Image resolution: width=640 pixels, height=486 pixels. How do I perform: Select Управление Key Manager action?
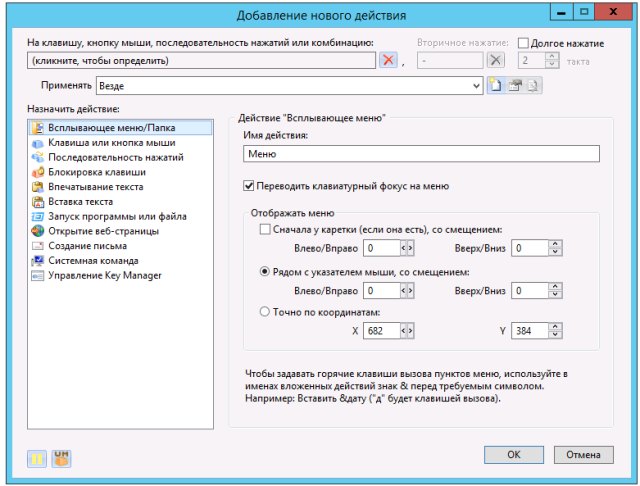pos(96,275)
